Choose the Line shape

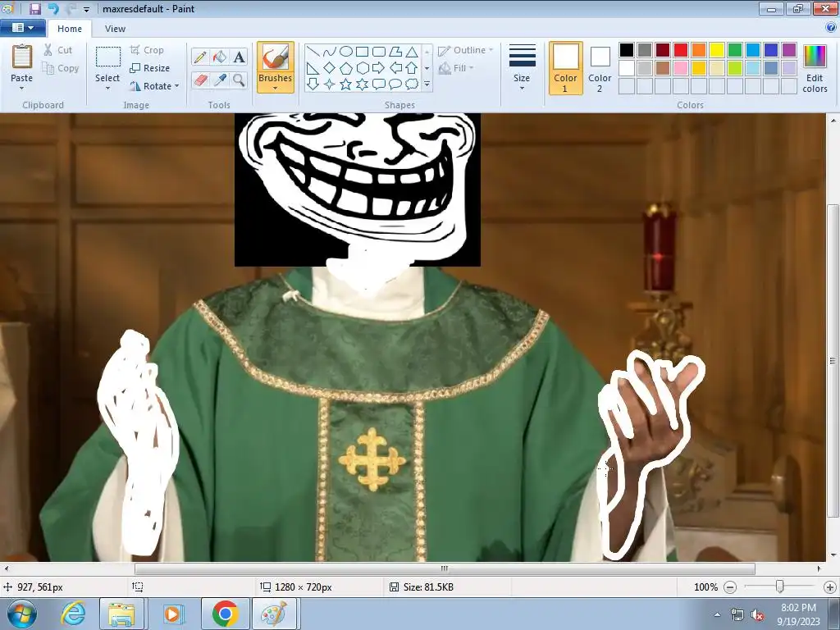[x=313, y=52]
